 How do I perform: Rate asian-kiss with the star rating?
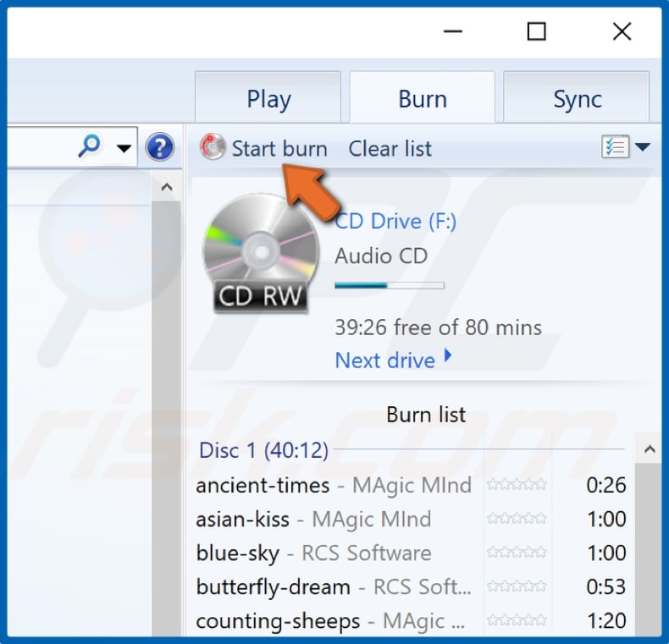[x=517, y=518]
